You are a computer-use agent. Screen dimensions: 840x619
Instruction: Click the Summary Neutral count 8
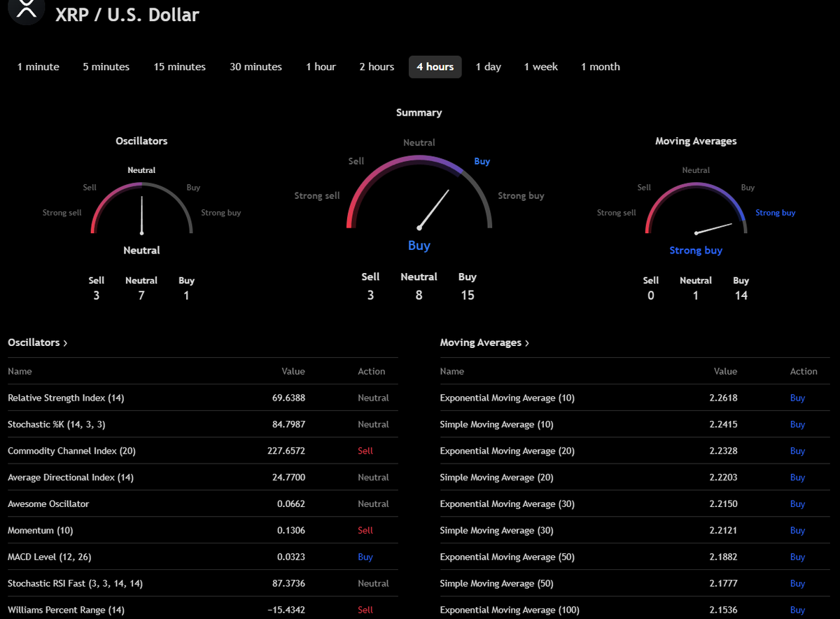point(419,295)
